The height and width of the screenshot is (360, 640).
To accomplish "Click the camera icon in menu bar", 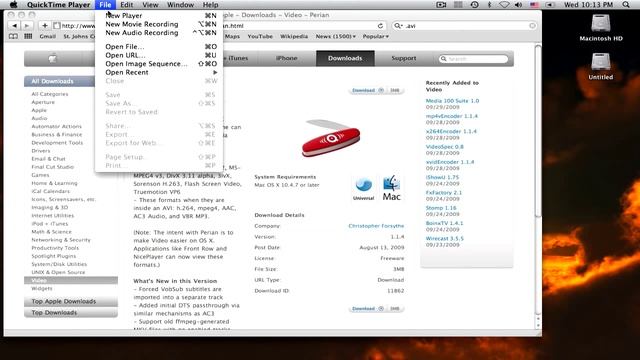I will pyautogui.click(x=441, y=4).
